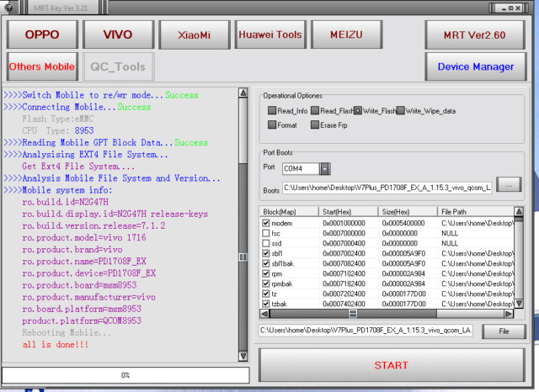This screenshot has width=539, height=392.
Task: Maximize the MRT window
Action: click(510, 8)
